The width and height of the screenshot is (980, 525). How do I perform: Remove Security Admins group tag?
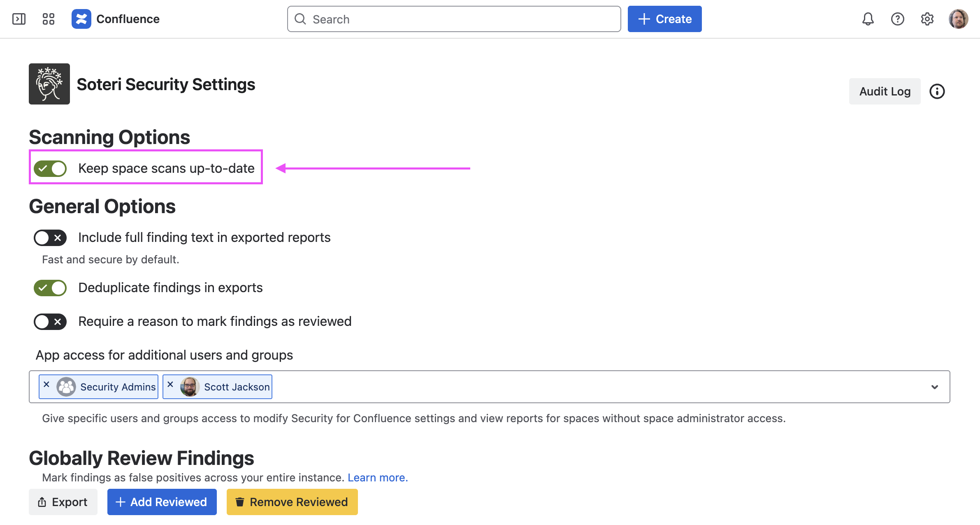pos(46,384)
